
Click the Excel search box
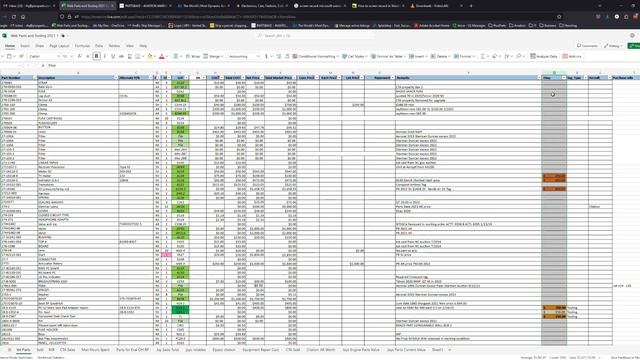[x=314, y=36]
